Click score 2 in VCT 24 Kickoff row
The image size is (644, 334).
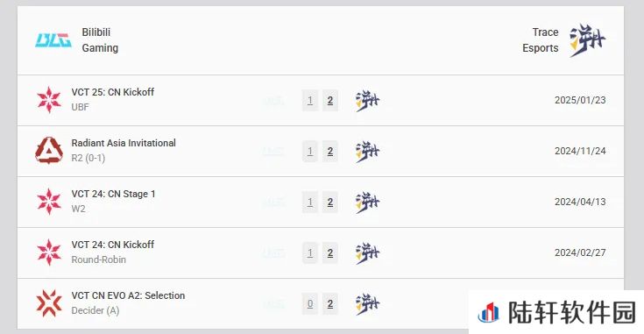tap(330, 252)
